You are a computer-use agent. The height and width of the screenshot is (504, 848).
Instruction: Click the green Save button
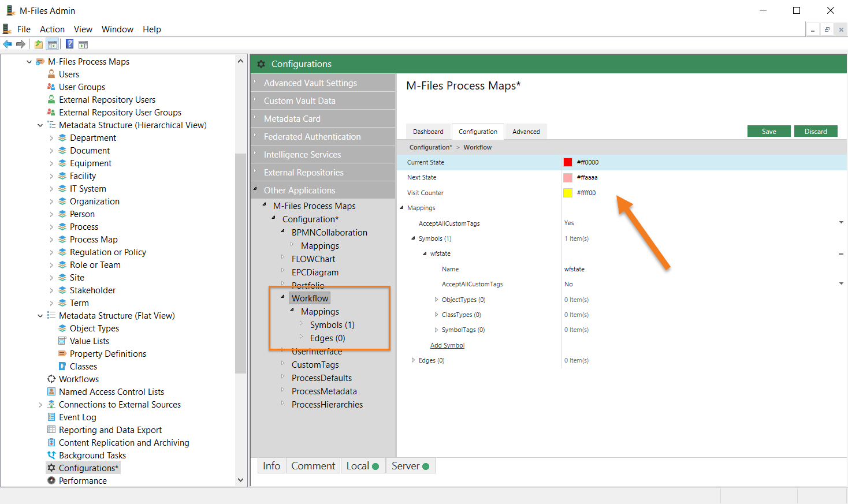click(x=769, y=132)
